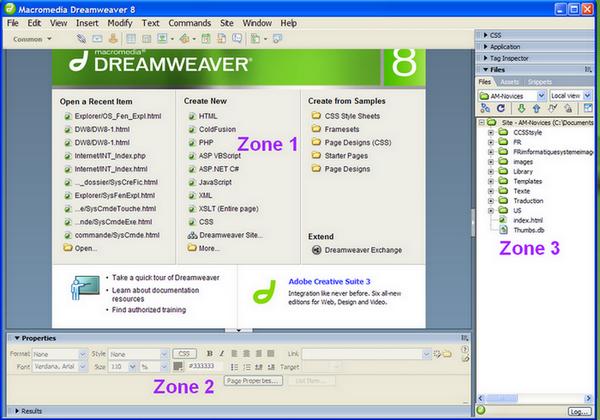600x420 pixels.
Task: Open the Local view dropdown
Action: click(x=587, y=95)
